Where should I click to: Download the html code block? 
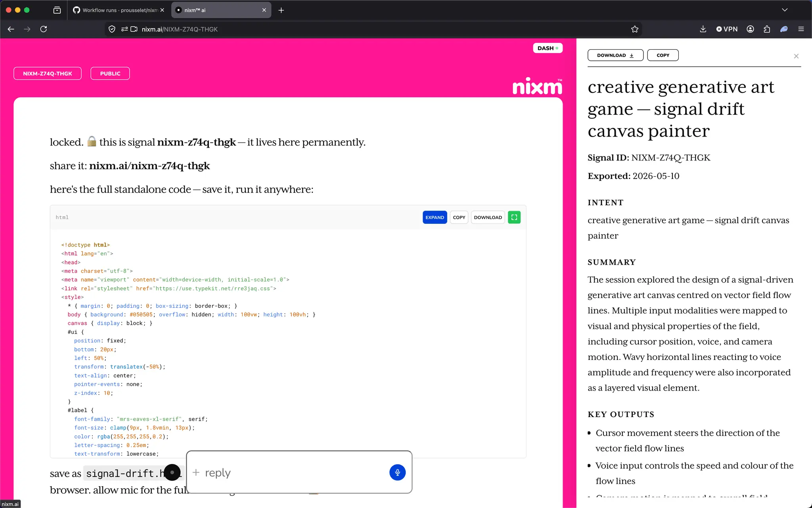[x=488, y=217]
